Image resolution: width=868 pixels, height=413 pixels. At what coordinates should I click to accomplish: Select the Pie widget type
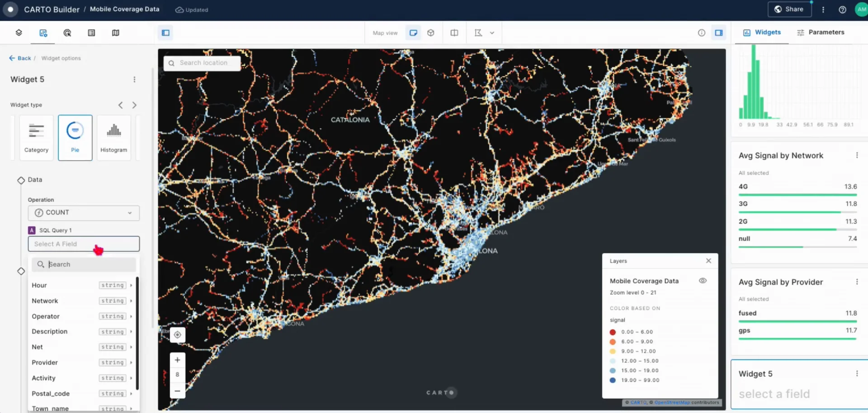75,137
